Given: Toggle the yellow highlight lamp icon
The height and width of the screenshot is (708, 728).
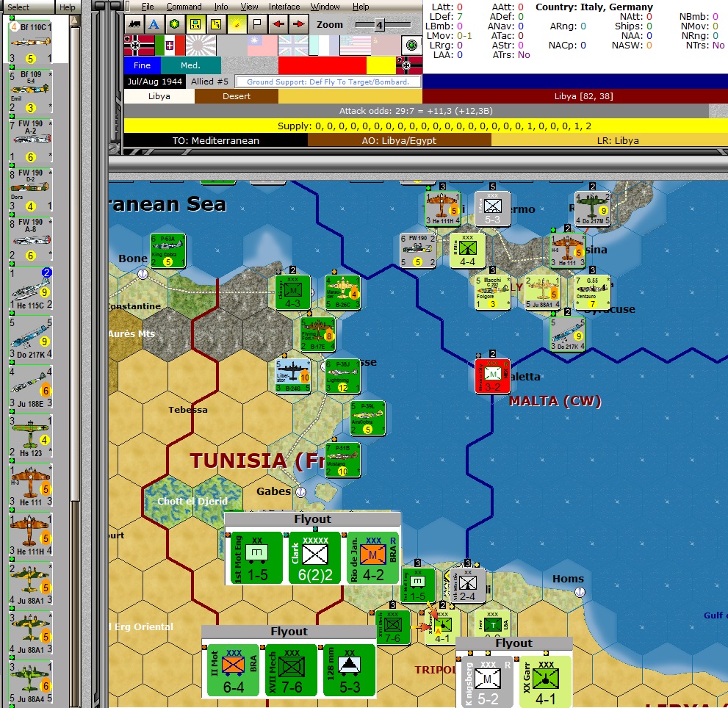Looking at the screenshot, I should pyautogui.click(x=236, y=24).
